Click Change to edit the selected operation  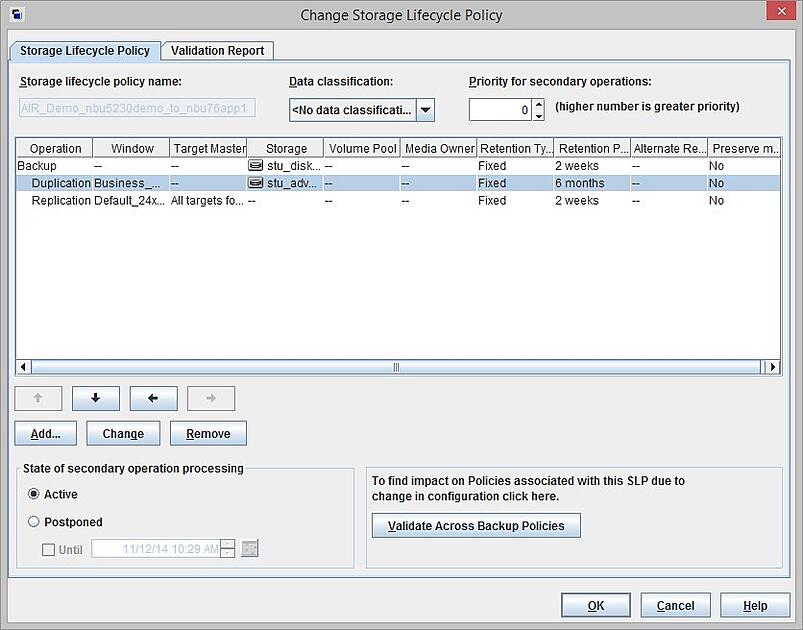pos(122,433)
